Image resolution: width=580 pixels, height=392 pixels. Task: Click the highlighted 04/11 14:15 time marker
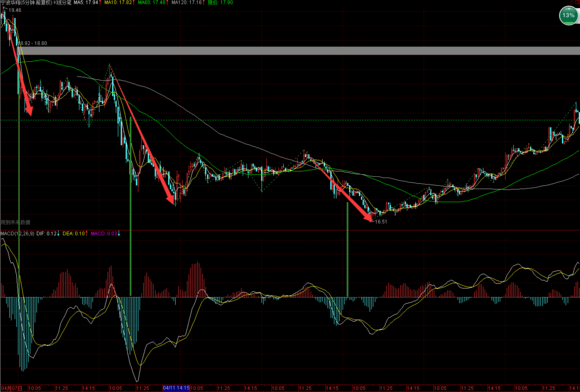(176, 388)
